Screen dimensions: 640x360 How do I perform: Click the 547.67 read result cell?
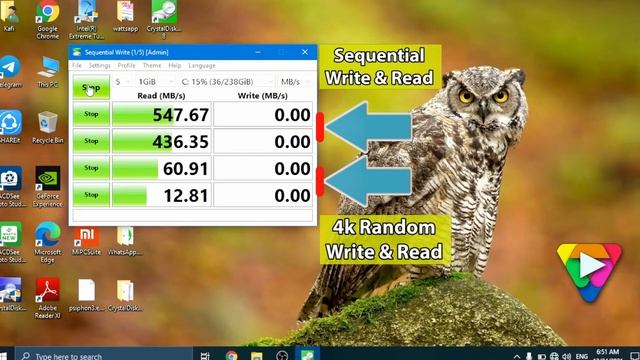162,114
